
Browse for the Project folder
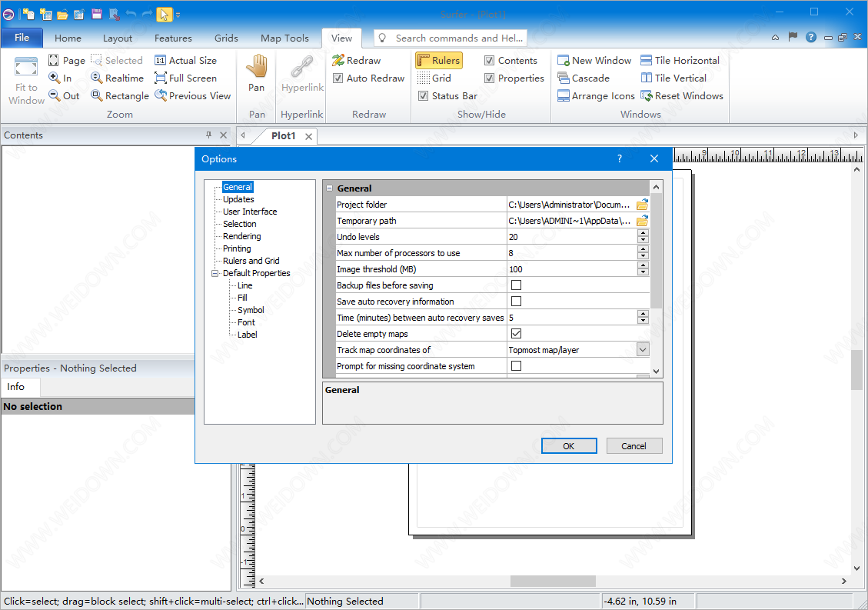642,205
